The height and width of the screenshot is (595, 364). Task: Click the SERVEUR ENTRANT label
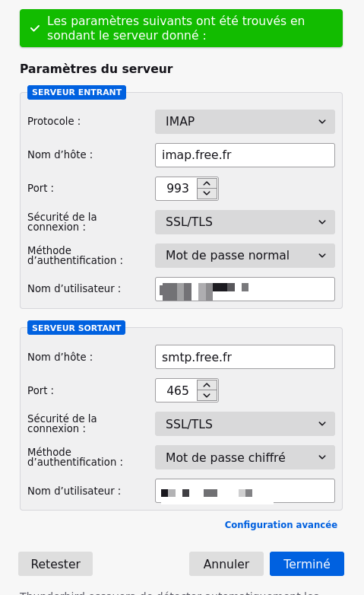point(77,92)
